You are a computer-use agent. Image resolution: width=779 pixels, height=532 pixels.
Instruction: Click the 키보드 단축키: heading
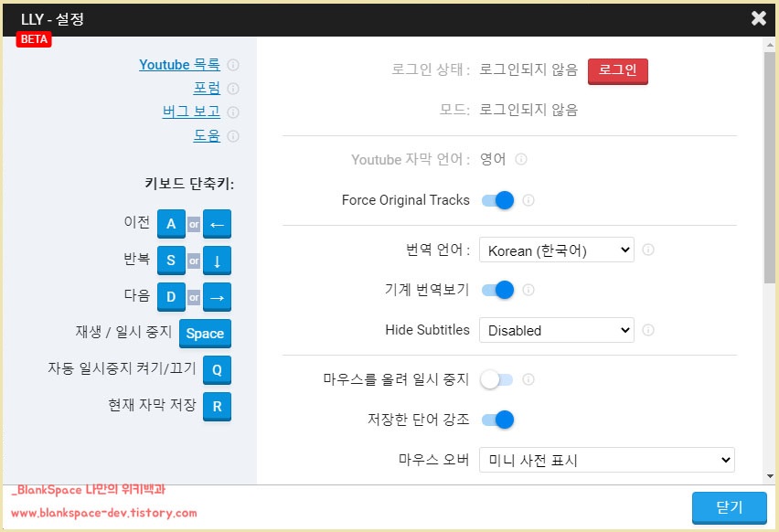[189, 184]
